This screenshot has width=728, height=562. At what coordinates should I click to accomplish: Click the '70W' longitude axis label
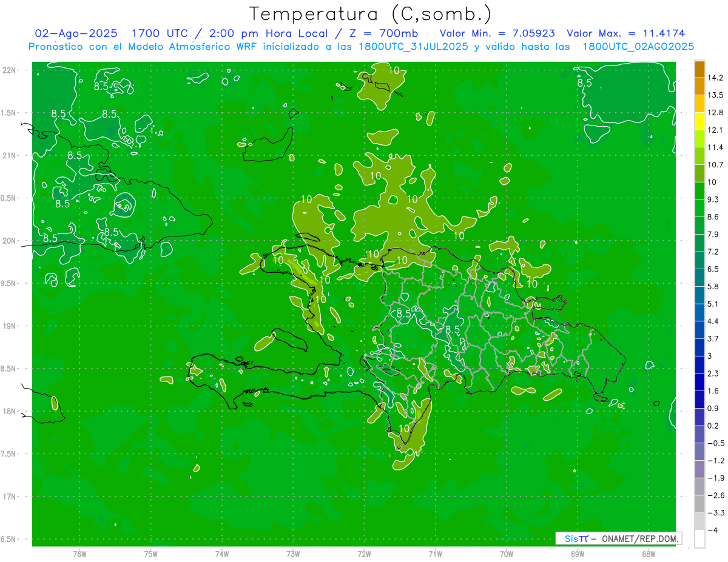pos(507,554)
